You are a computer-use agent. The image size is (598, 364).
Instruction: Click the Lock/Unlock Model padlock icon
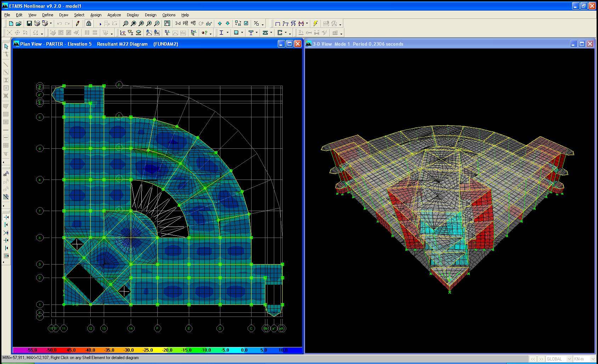click(x=89, y=24)
